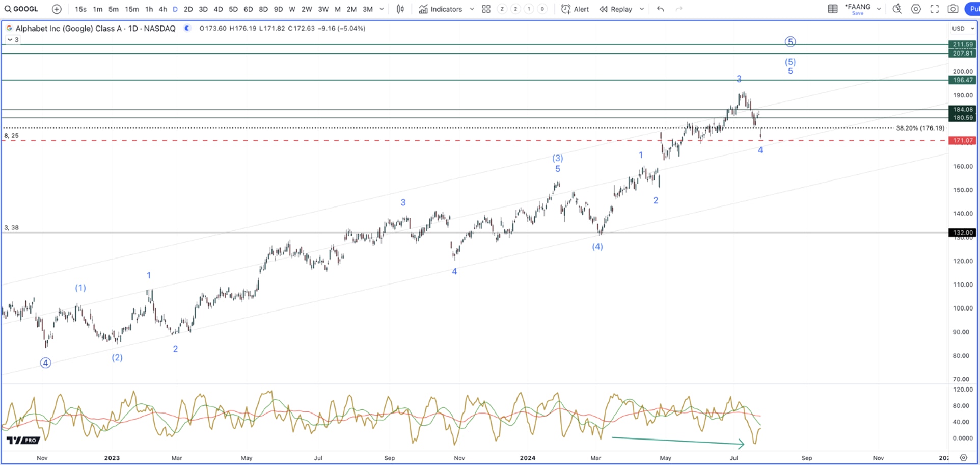The image size is (980, 465).
Task: Expand the Indicators favorites dropdown arrow
Action: pyautogui.click(x=472, y=9)
